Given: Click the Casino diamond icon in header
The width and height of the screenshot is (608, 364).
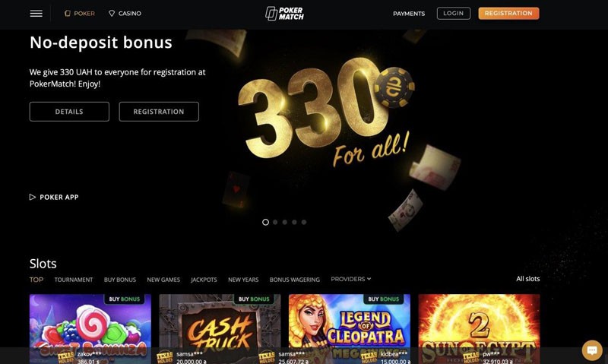Looking at the screenshot, I should pyautogui.click(x=112, y=14).
